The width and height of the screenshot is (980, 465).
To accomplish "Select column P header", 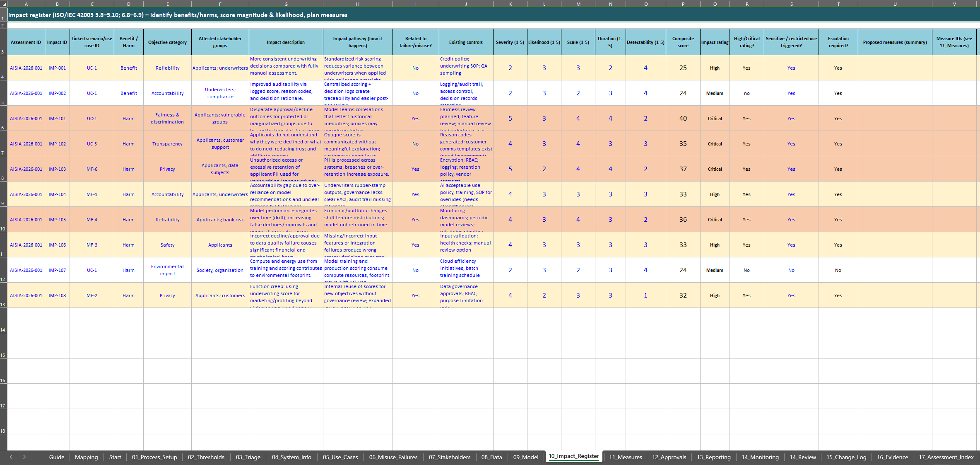I will [x=683, y=4].
